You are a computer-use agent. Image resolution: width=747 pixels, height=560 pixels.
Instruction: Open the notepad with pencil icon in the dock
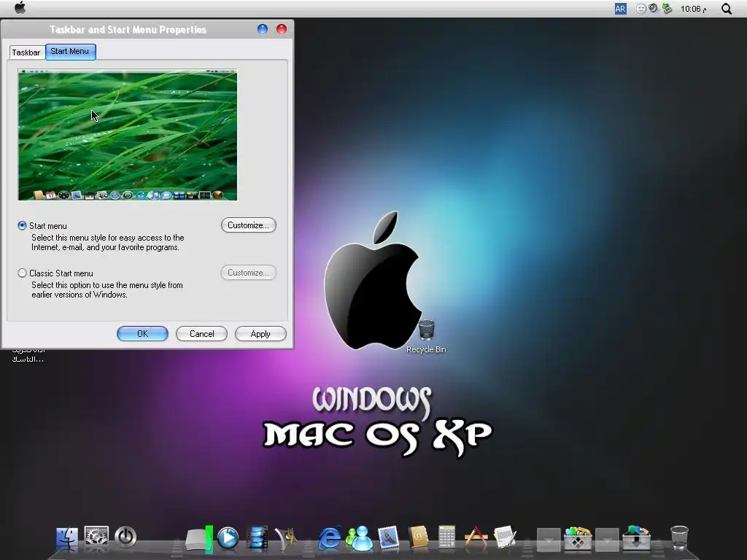[x=505, y=537]
